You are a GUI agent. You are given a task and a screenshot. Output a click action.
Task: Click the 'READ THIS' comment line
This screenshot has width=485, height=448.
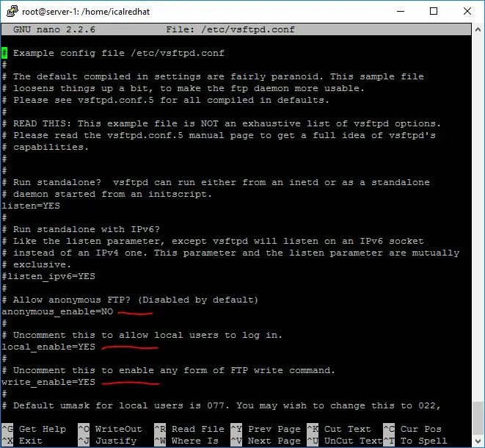click(221, 123)
